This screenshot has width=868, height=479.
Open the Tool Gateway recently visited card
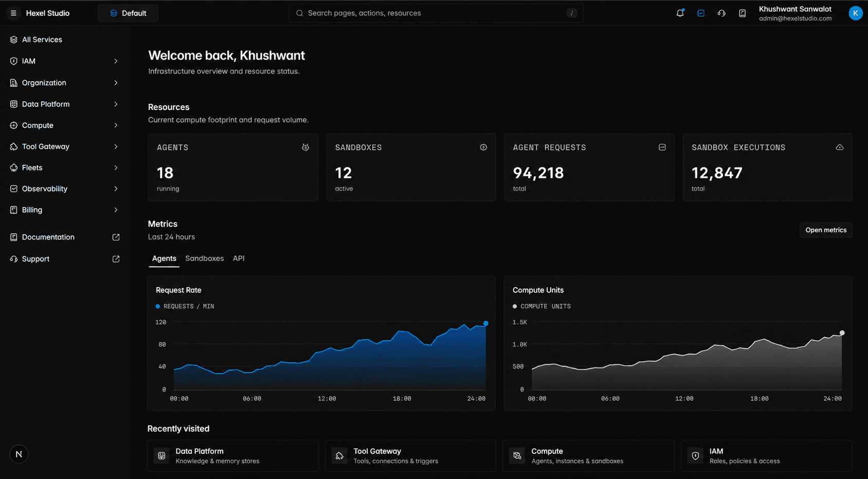(410, 456)
